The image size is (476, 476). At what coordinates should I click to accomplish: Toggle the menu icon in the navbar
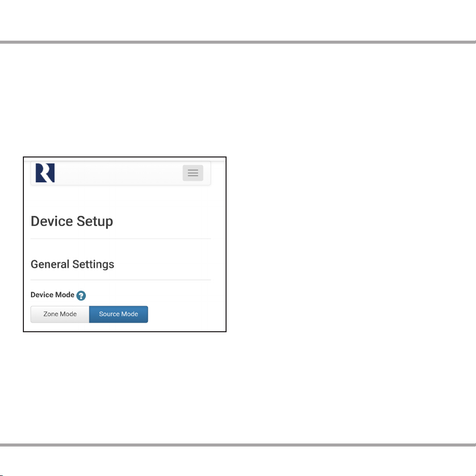(x=193, y=173)
